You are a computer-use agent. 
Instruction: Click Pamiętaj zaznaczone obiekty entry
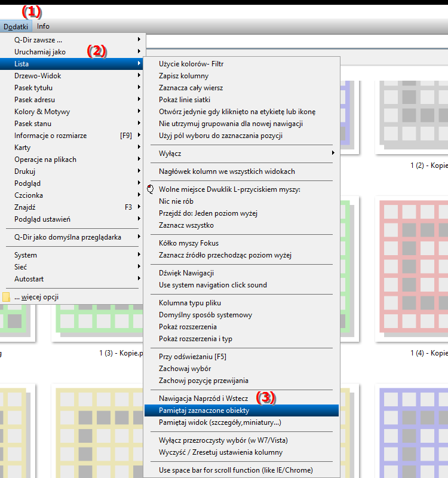[x=241, y=410]
